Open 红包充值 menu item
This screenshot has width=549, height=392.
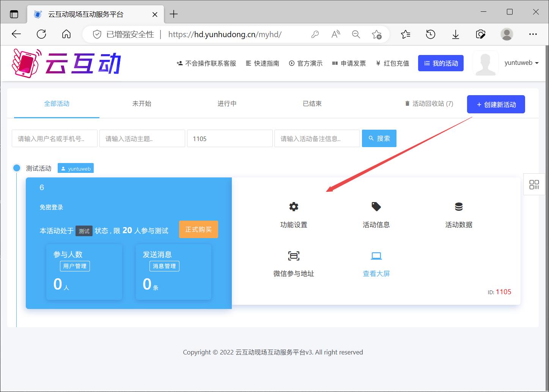coord(393,63)
